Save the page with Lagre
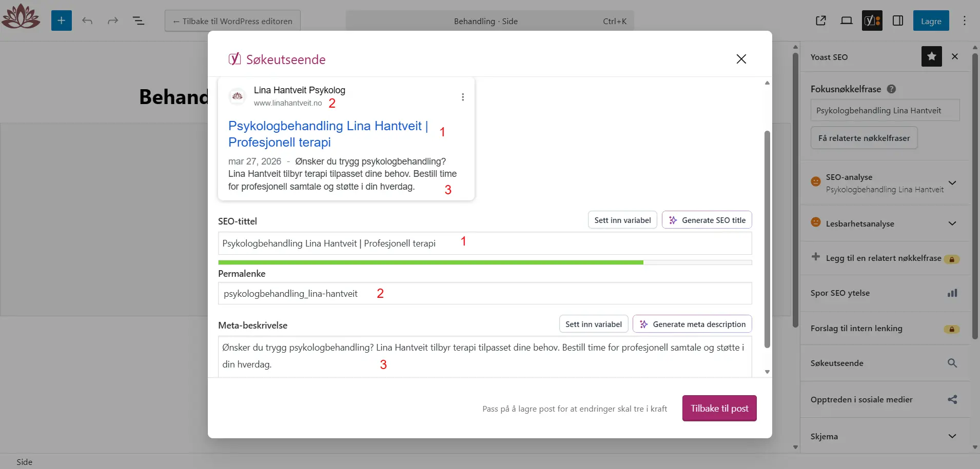Viewport: 980px width, 469px height. click(x=931, y=21)
